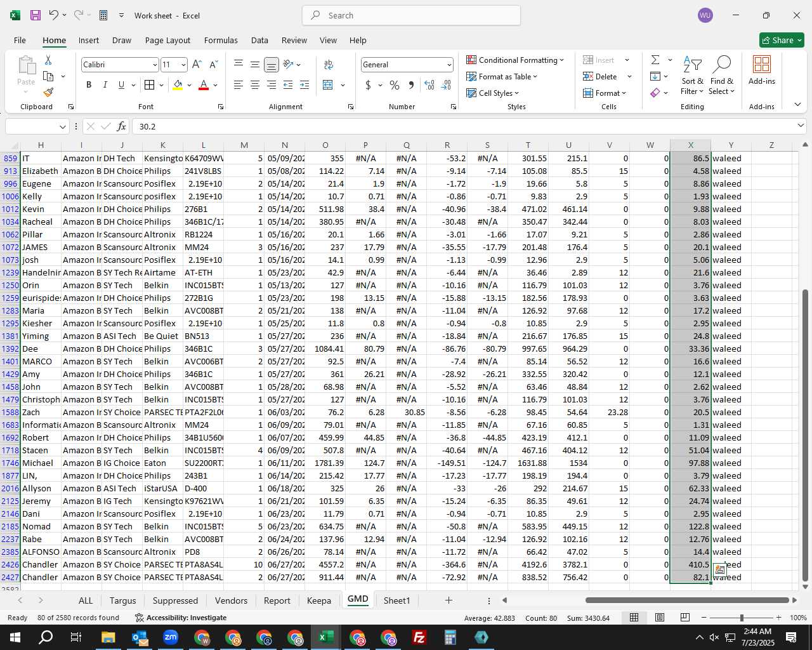The width and height of the screenshot is (812, 650).
Task: Click the Accessibility: Investigate status item
Action: 181,618
